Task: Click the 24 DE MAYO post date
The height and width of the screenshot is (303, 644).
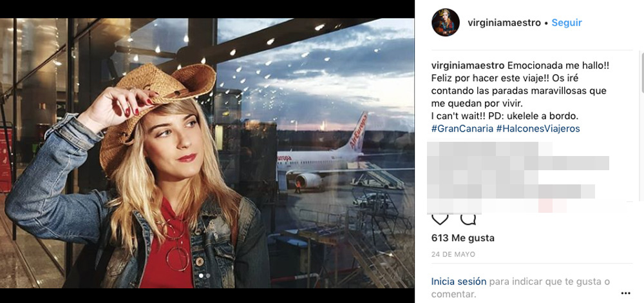Action: 453,255
